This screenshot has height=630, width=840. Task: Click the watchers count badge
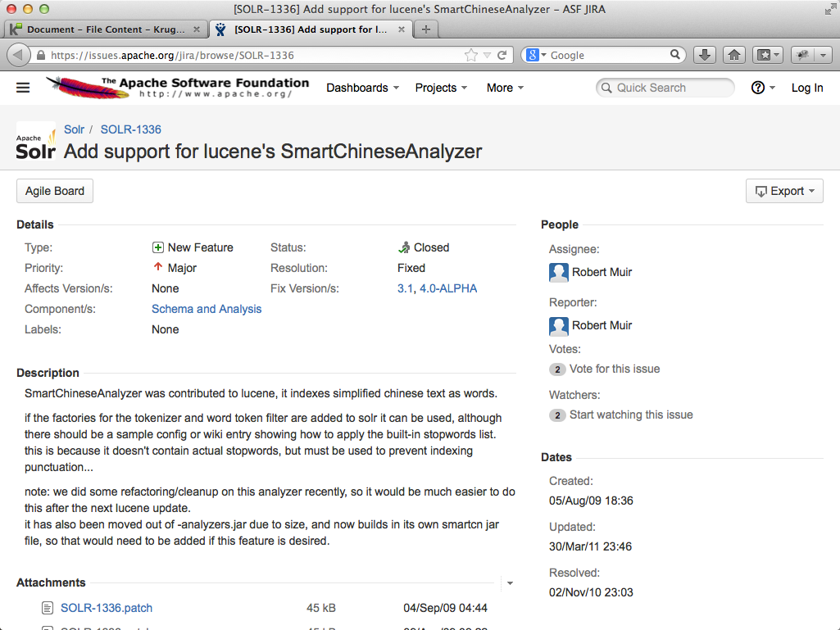(557, 415)
